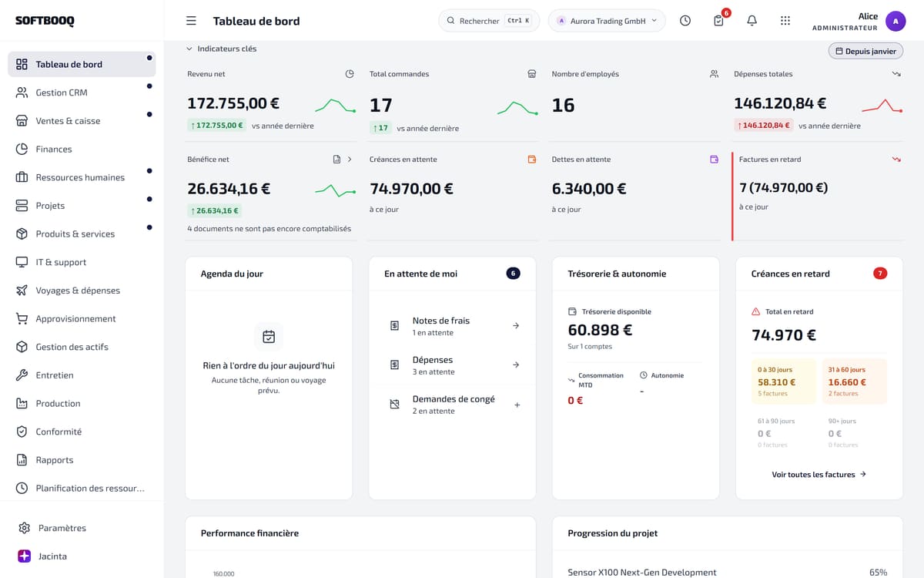
Task: Click the Dettes en attente wallet icon
Action: point(714,160)
